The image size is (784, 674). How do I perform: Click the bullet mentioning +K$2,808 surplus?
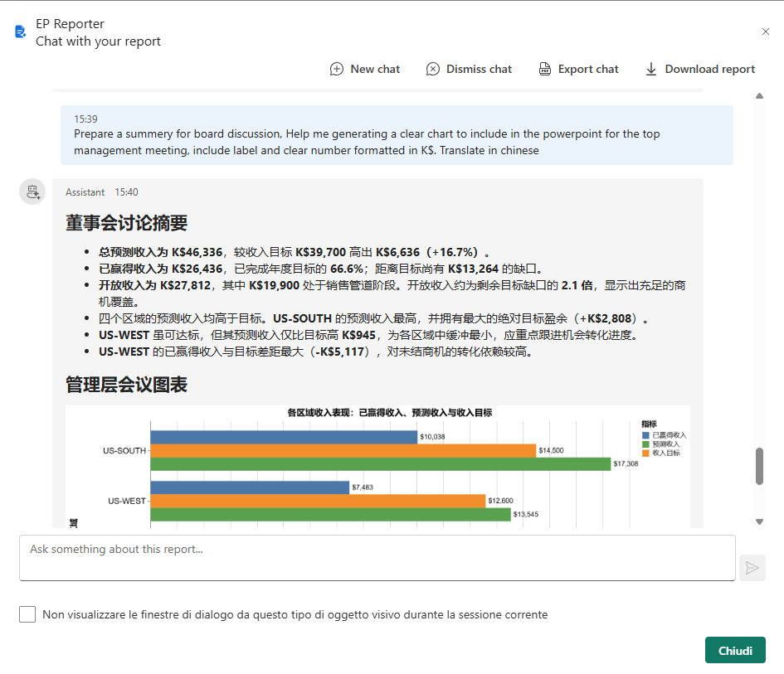tap(373, 319)
